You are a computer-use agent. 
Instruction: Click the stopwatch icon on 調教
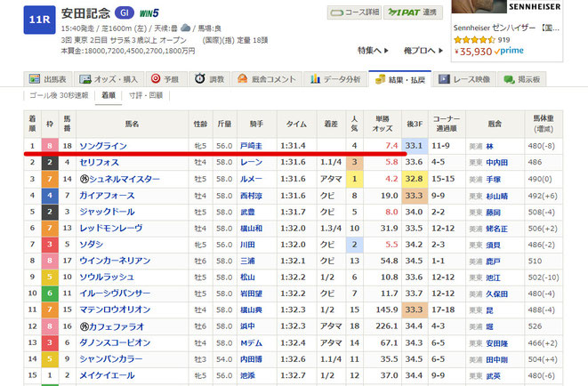point(200,78)
